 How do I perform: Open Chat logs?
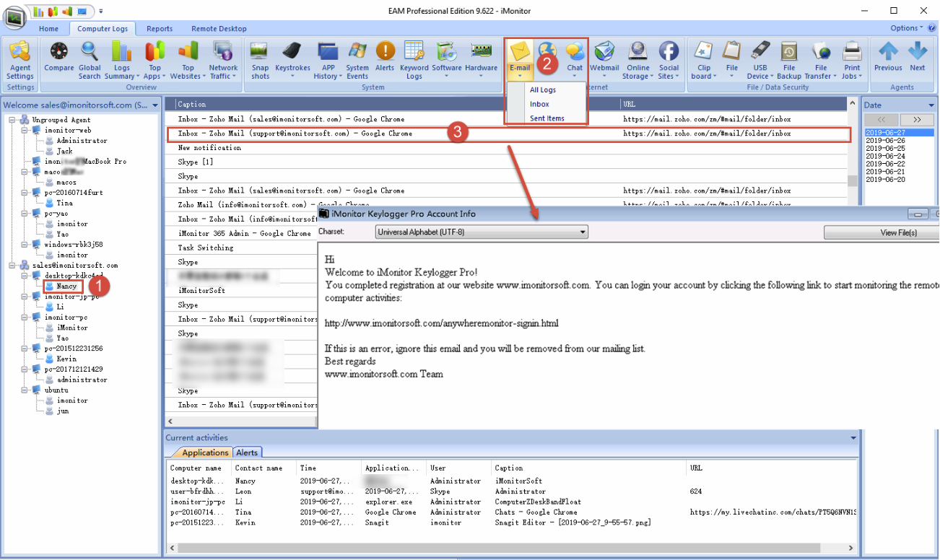tap(575, 61)
